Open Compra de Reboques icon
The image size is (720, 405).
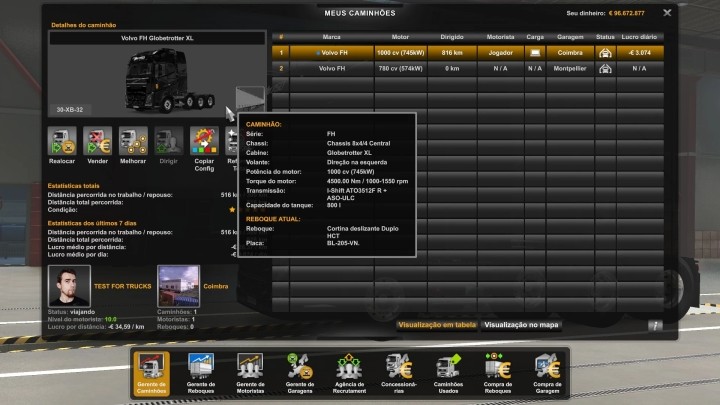coord(498,373)
